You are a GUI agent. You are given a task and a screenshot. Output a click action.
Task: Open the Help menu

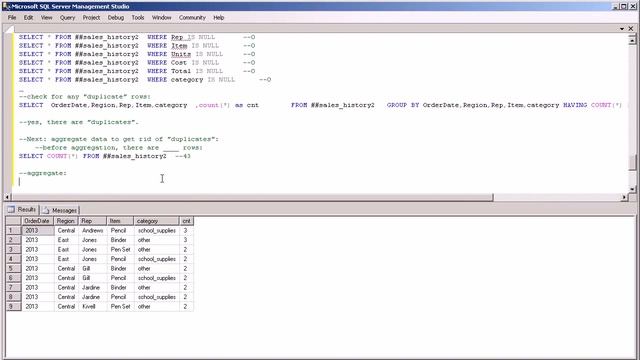pos(218,18)
